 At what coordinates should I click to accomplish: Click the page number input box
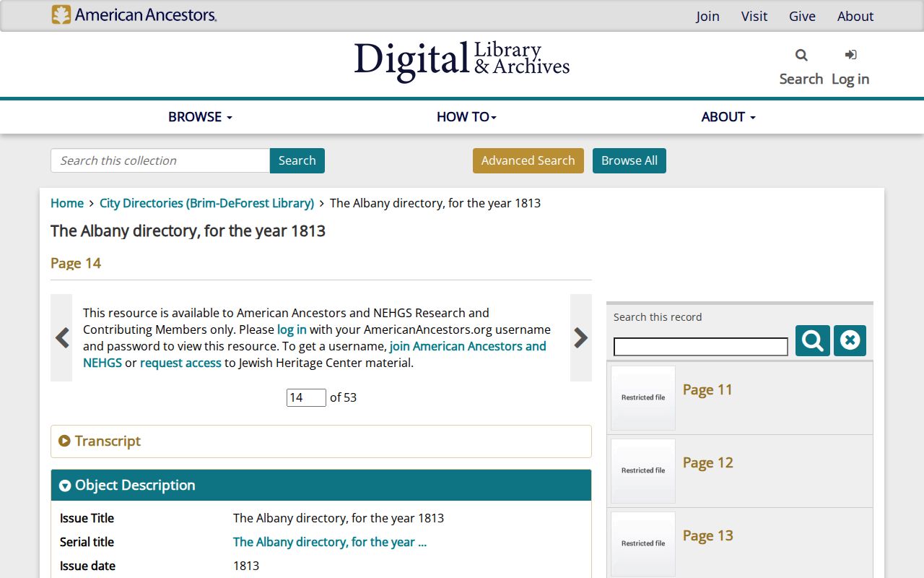pyautogui.click(x=306, y=397)
